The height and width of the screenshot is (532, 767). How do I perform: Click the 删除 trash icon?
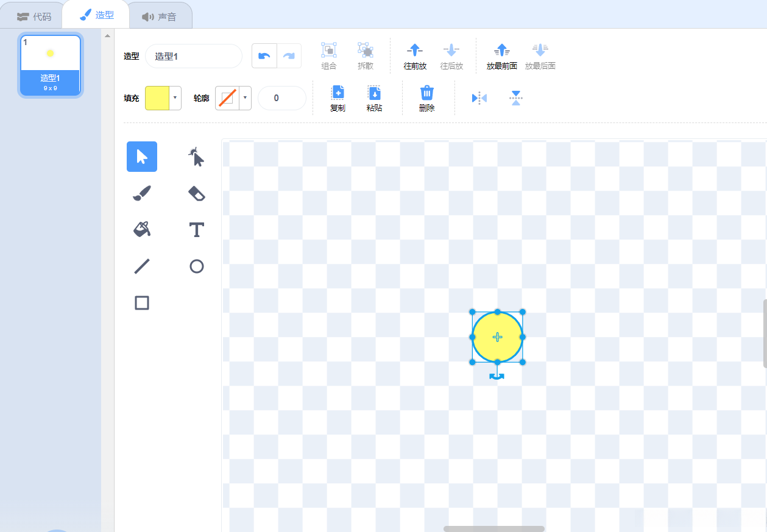coord(427,93)
